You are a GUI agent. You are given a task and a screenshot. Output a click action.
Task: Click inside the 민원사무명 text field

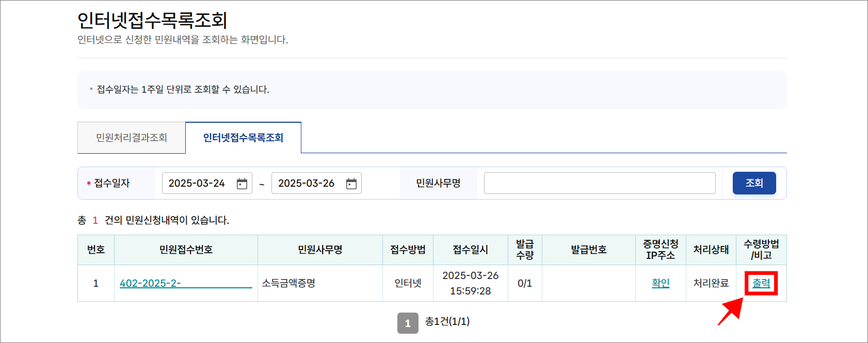599,183
